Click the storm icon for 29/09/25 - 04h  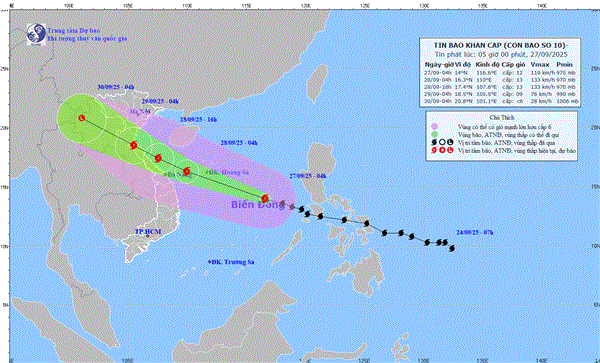[134, 145]
